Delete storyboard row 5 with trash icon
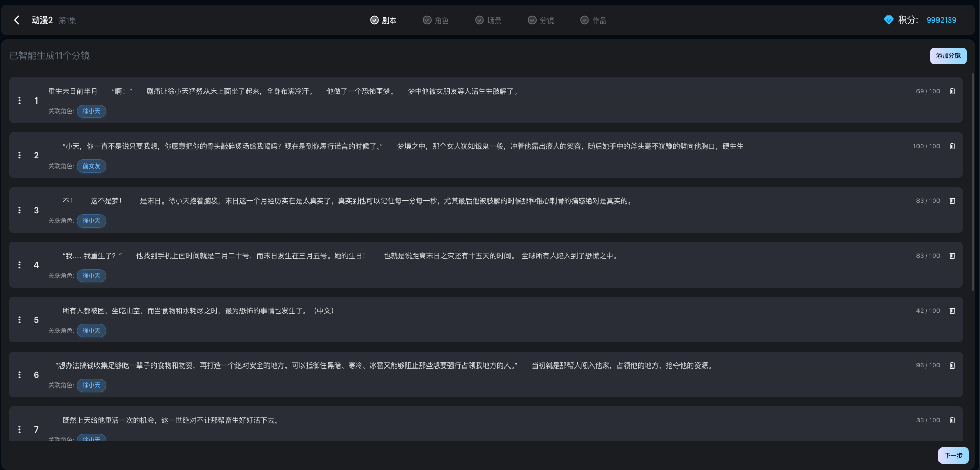 coord(952,311)
